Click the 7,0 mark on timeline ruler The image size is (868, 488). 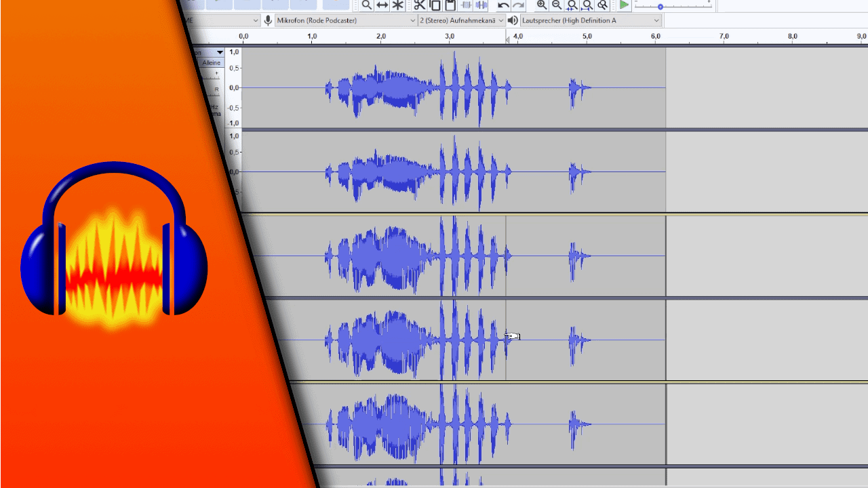pyautogui.click(x=724, y=36)
